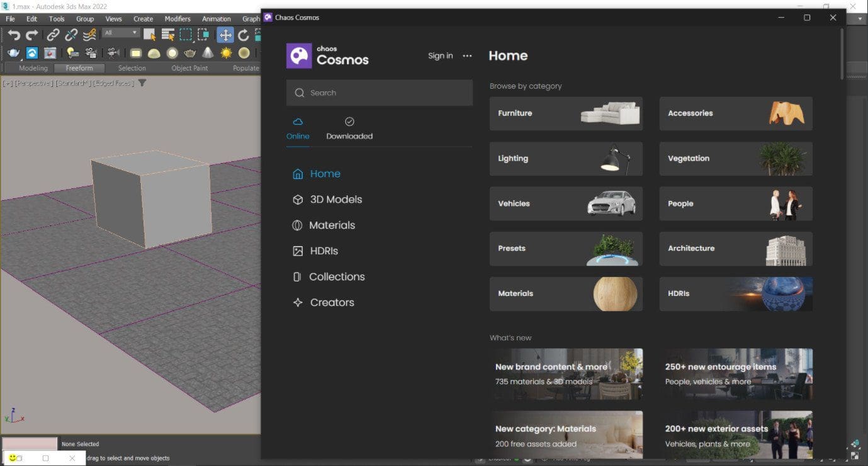
Task: Activate the Select Object tool
Action: point(150,35)
